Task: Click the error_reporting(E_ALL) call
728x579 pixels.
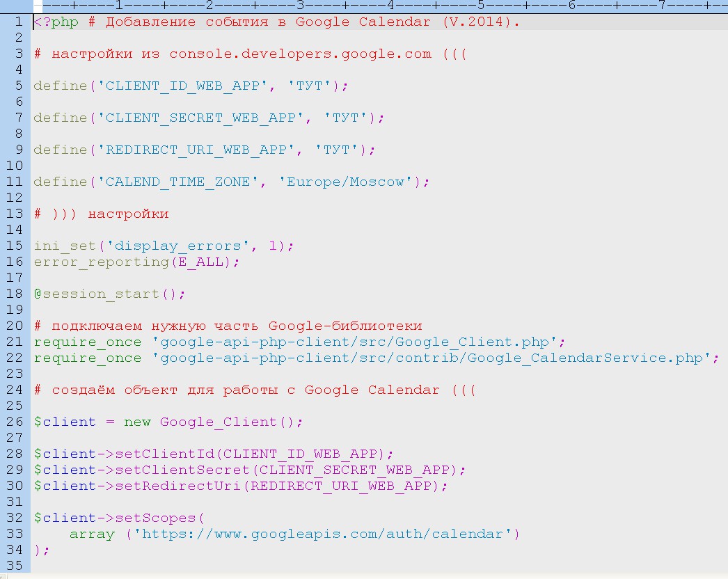Action: coord(136,262)
